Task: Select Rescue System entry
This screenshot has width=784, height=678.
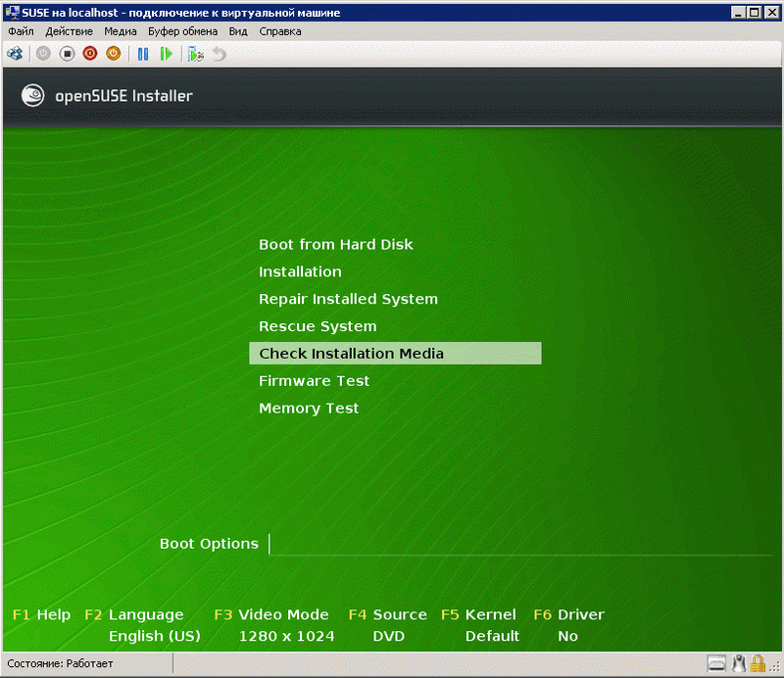Action: point(318,326)
